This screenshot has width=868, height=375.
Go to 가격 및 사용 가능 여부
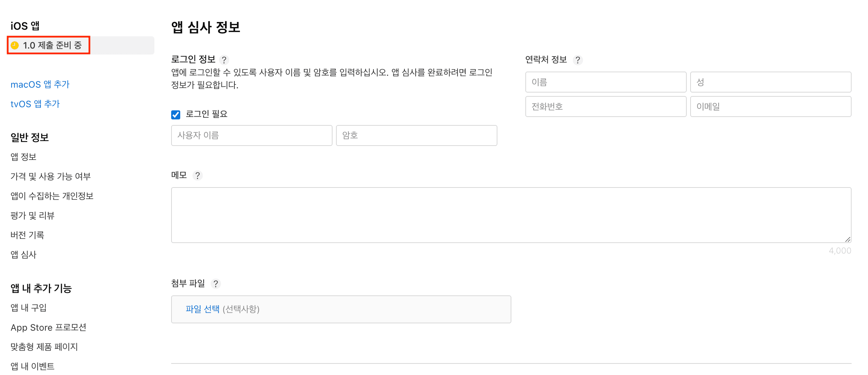click(51, 176)
